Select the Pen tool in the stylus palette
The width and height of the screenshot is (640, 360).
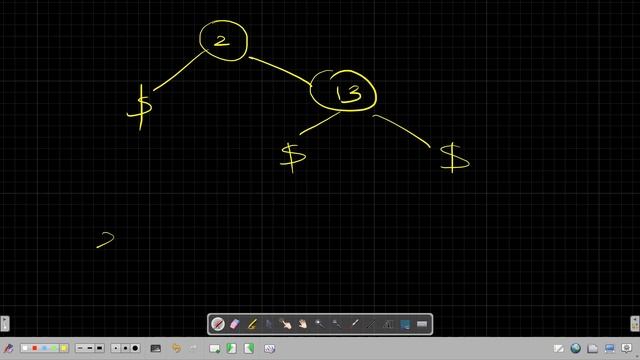pos(218,324)
